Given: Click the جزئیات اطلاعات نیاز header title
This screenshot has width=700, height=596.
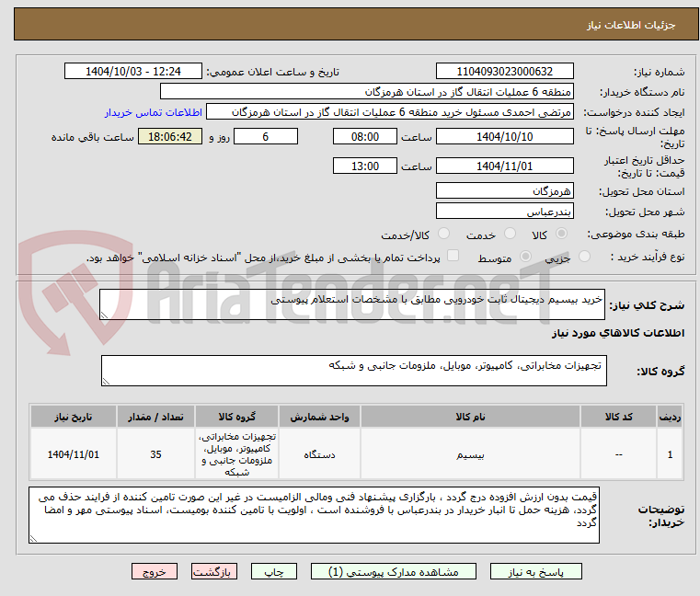Looking at the screenshot, I should [631, 25].
